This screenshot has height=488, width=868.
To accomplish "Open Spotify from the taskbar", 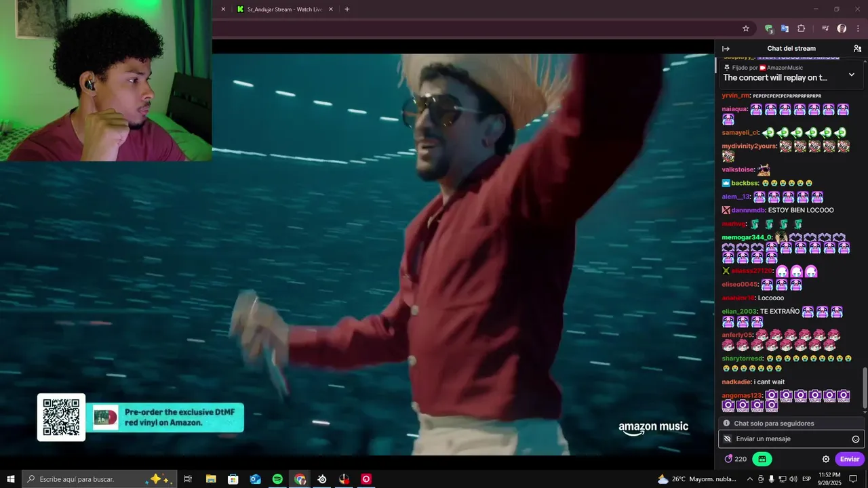I will click(278, 479).
